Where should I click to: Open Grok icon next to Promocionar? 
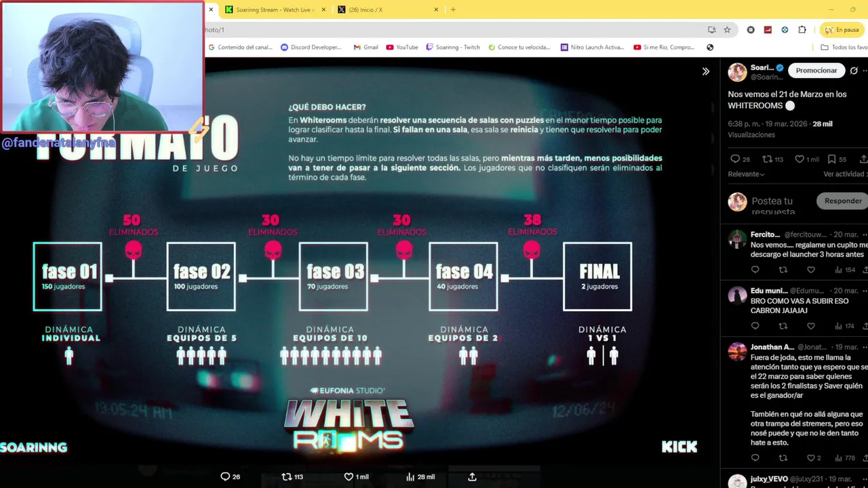click(854, 70)
